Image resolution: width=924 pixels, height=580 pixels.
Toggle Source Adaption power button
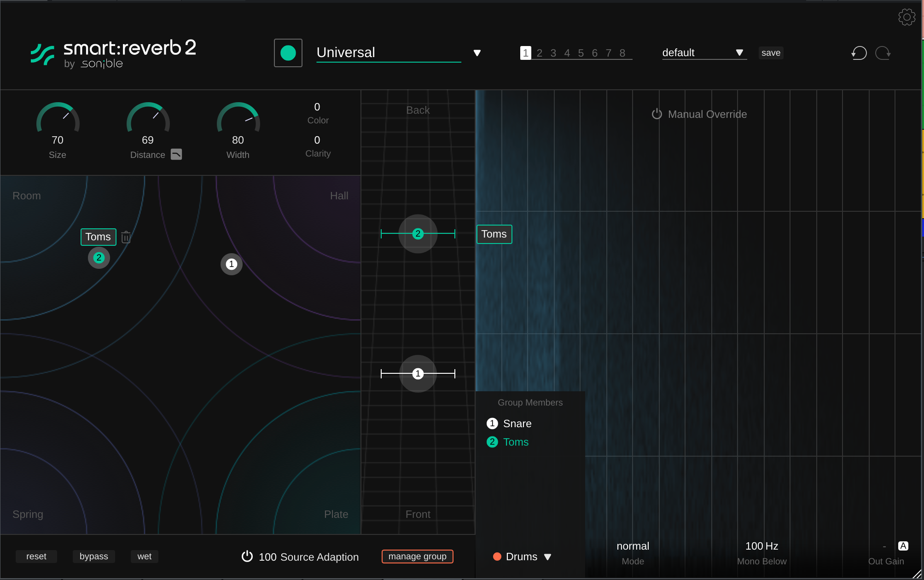tap(247, 557)
